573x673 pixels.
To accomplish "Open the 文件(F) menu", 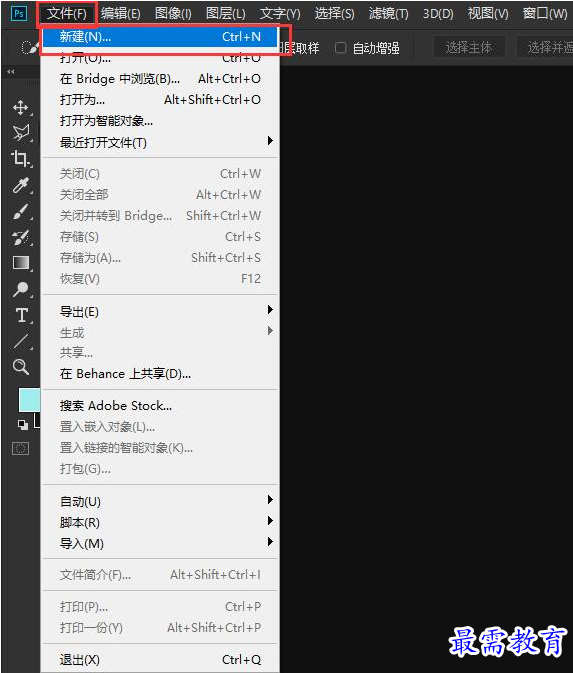I will pyautogui.click(x=67, y=14).
